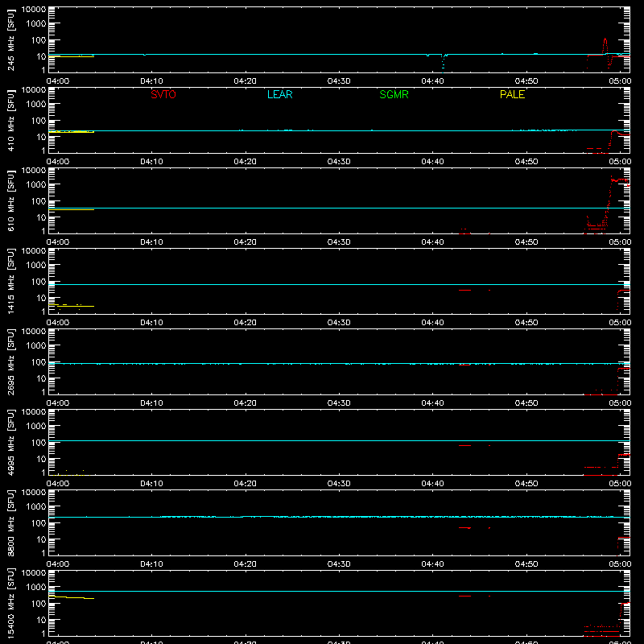Click 05:00 tick label under 610 MHz panel
The height and width of the screenshot is (644, 644).
(620, 242)
